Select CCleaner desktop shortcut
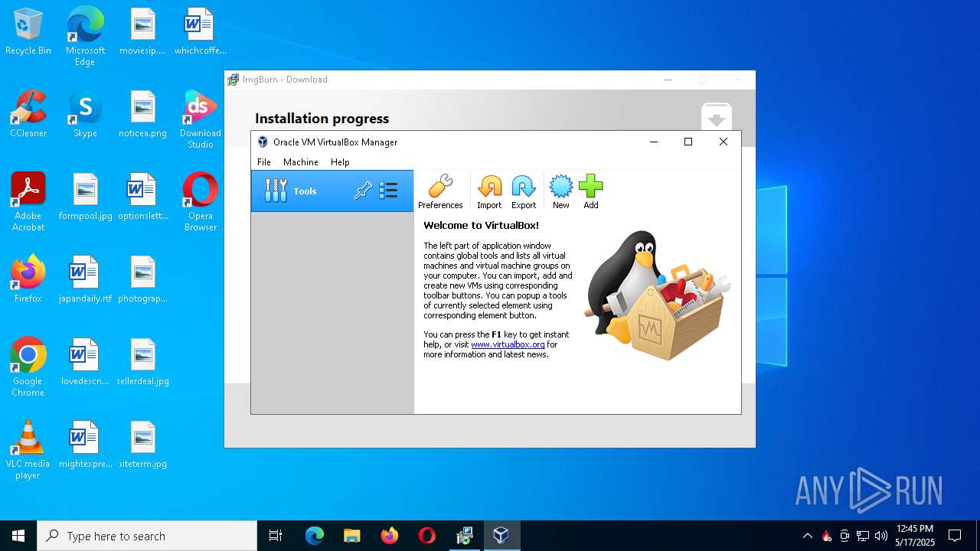Screen dimensions: 980x551 coord(28,115)
